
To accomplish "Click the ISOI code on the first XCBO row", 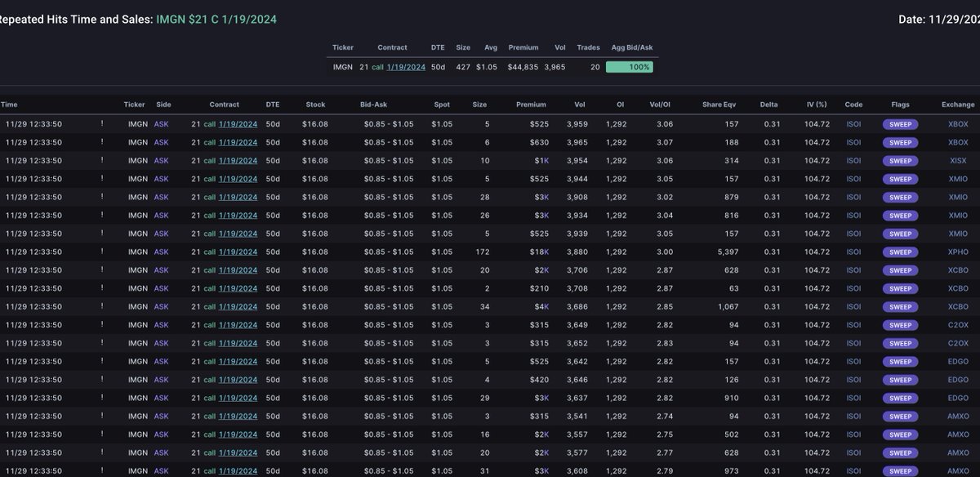I will (853, 270).
